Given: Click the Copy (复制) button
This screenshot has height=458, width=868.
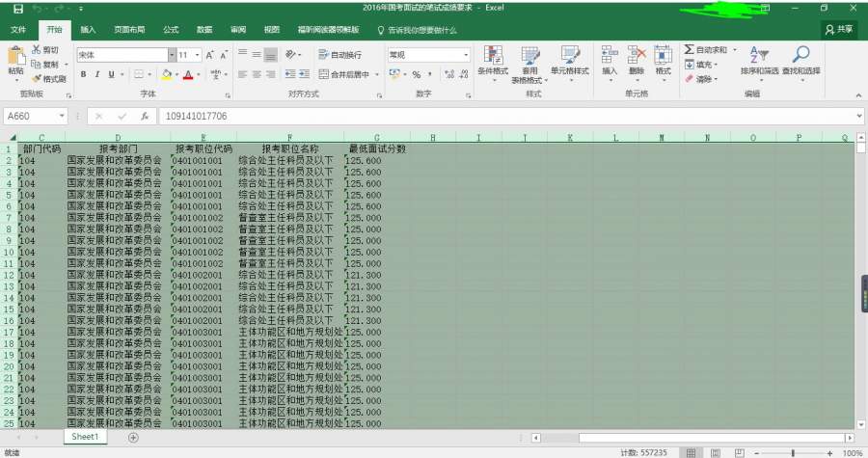Looking at the screenshot, I should coord(45,65).
